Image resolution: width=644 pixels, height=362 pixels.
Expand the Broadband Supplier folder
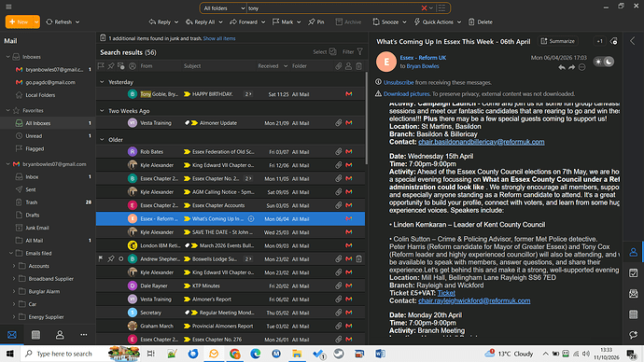[14, 279]
